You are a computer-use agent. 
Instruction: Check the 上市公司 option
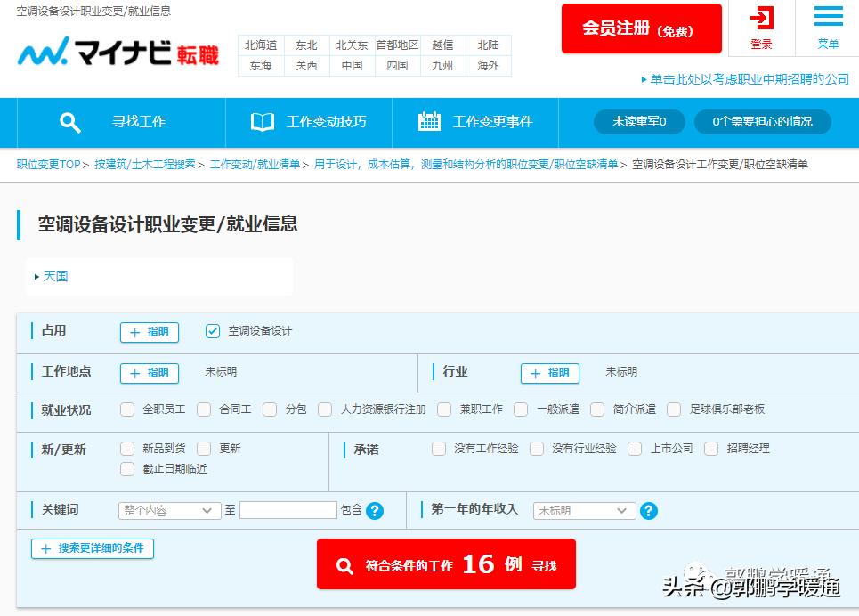coord(635,449)
